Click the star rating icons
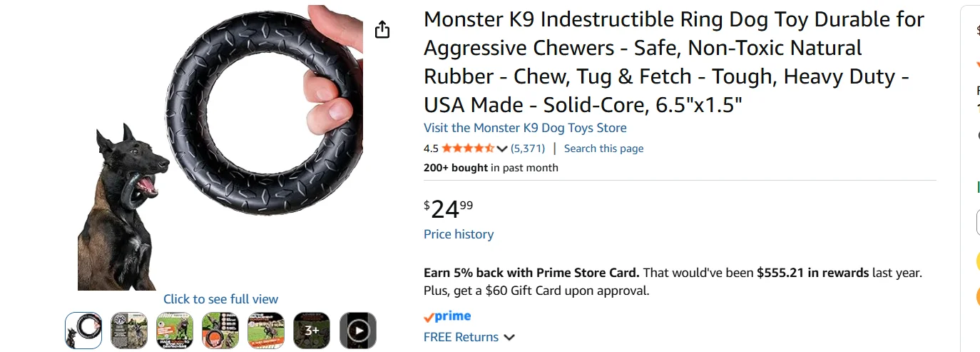This screenshot has height=352, width=980. [x=467, y=149]
